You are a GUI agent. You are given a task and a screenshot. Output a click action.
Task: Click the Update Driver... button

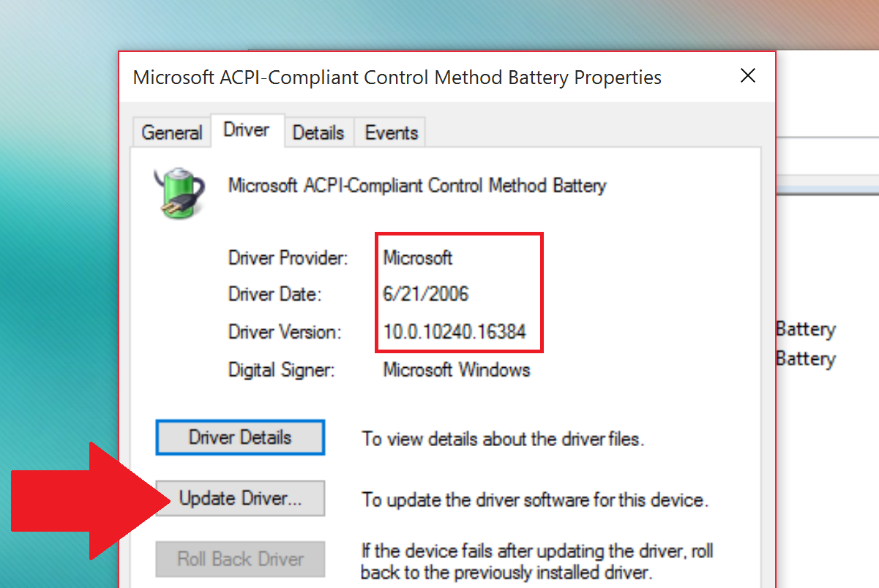coord(240,499)
